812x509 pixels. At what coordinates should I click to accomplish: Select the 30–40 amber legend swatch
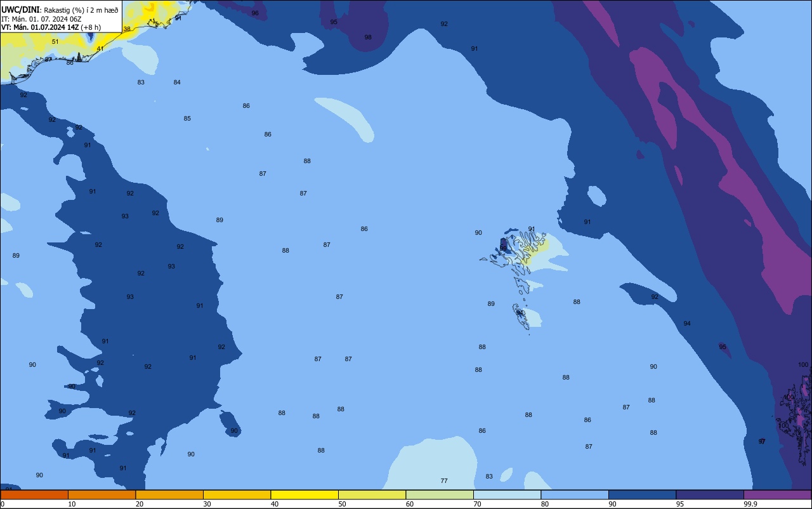[237, 494]
